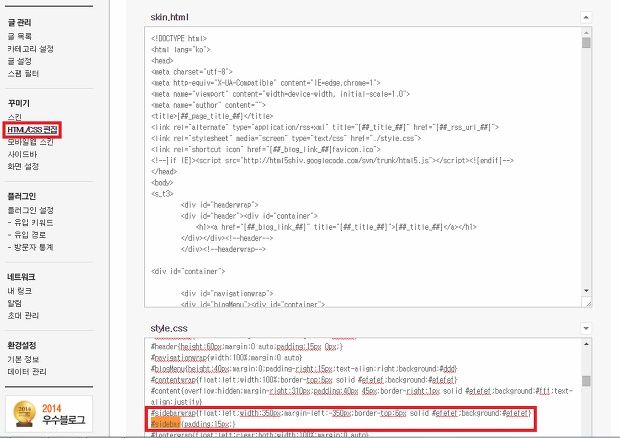Open 방문자 통계 page
Image resolution: width=620 pixels, height=438 pixels.
pyautogui.click(x=30, y=247)
